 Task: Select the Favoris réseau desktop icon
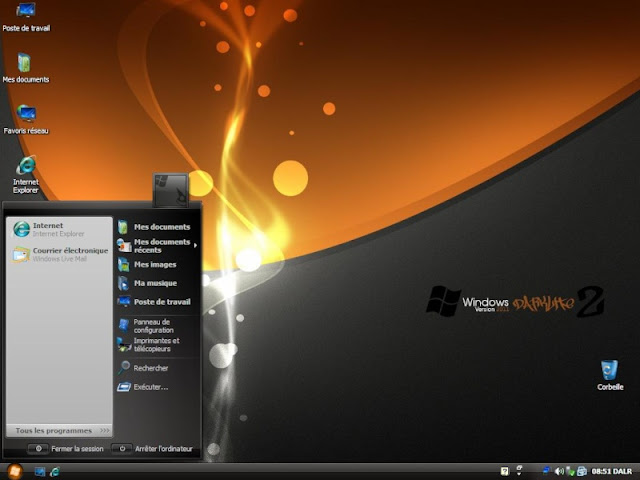(x=26, y=119)
